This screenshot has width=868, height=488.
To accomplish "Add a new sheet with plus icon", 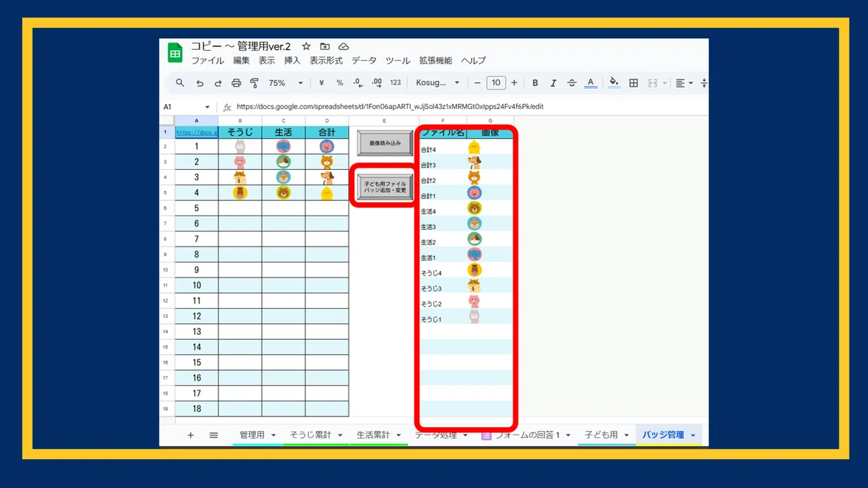I will pos(191,435).
